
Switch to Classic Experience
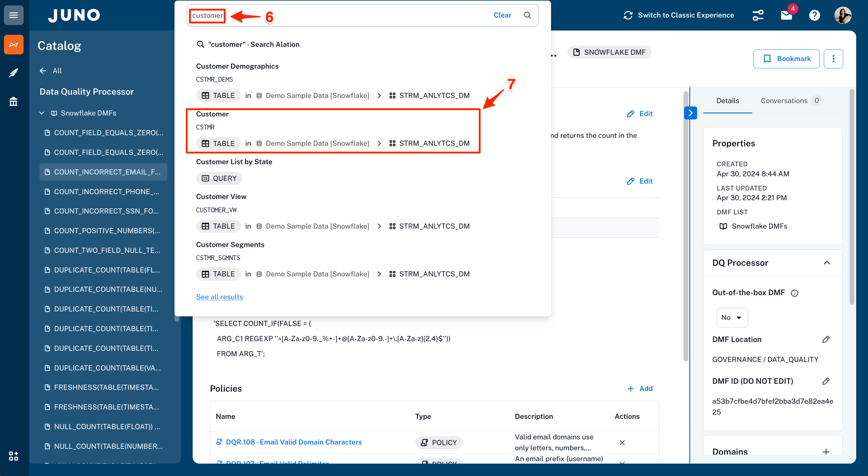(679, 15)
